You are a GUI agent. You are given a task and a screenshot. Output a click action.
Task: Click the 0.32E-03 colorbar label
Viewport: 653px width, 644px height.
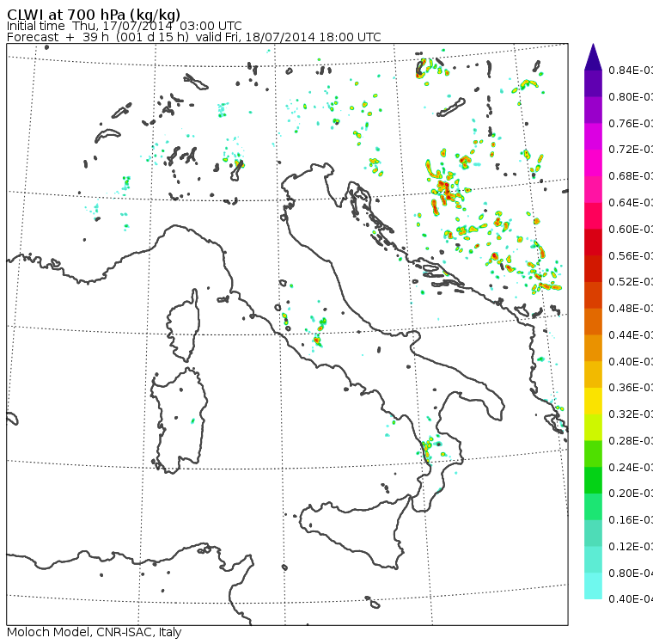tap(631, 414)
